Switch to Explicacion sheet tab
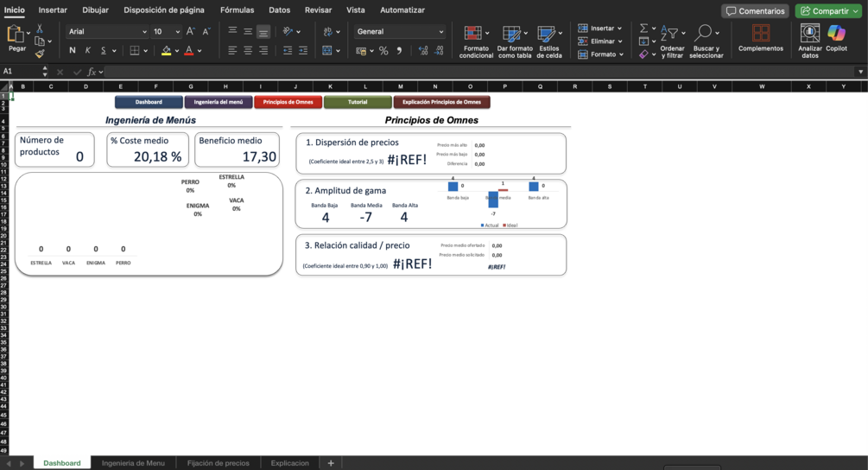868x470 pixels. pos(290,463)
